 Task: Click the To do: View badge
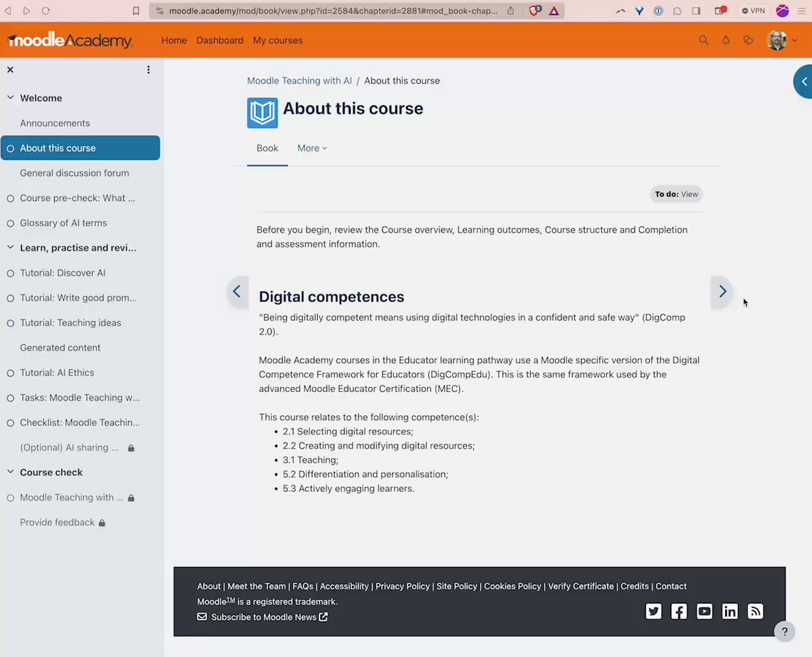(x=676, y=194)
